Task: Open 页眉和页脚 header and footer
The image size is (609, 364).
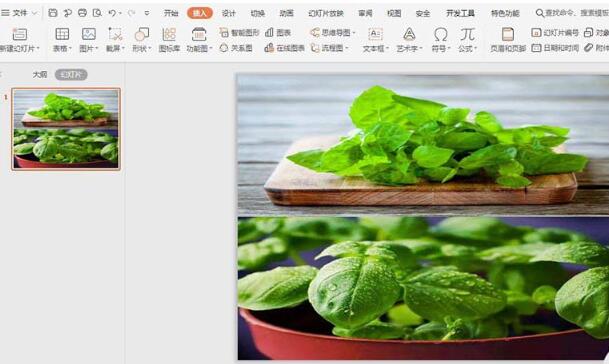Action: pyautogui.click(x=508, y=40)
